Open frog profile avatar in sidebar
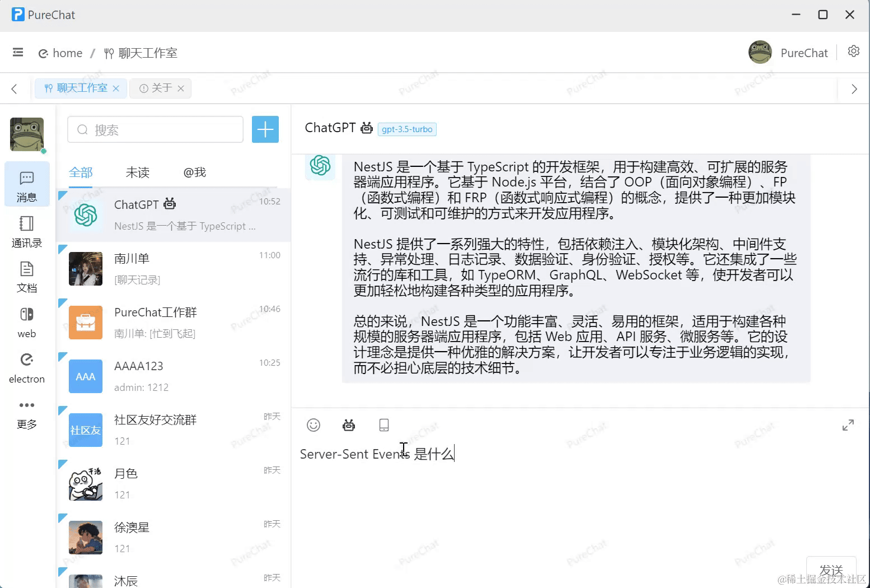This screenshot has width=870, height=588. point(27,134)
